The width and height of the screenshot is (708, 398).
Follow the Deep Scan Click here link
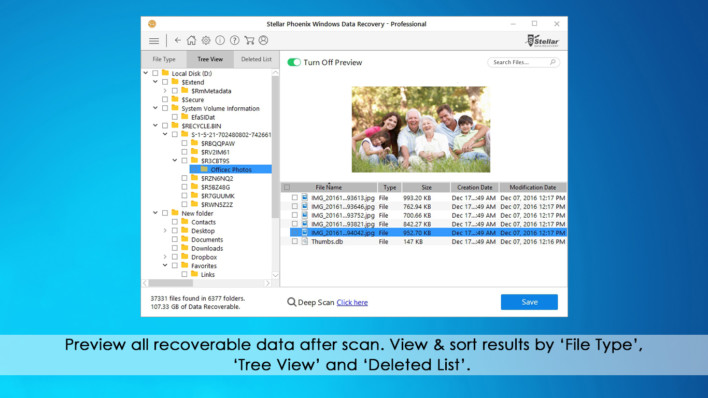[352, 303]
